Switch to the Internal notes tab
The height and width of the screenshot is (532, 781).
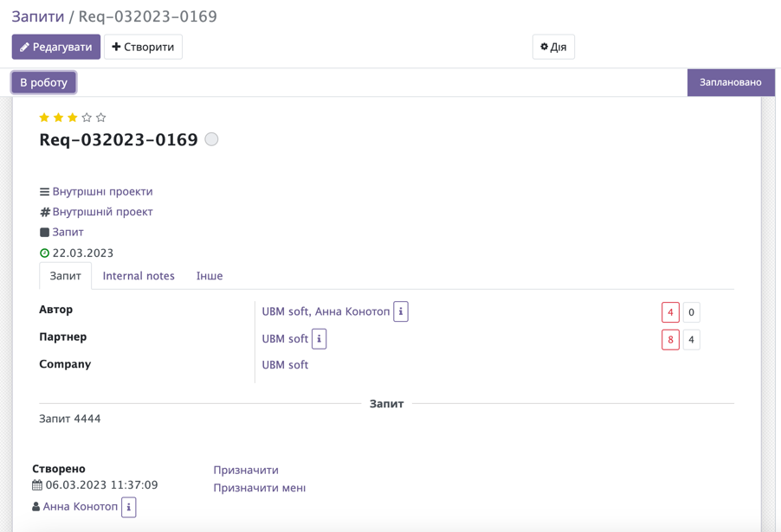click(x=139, y=276)
